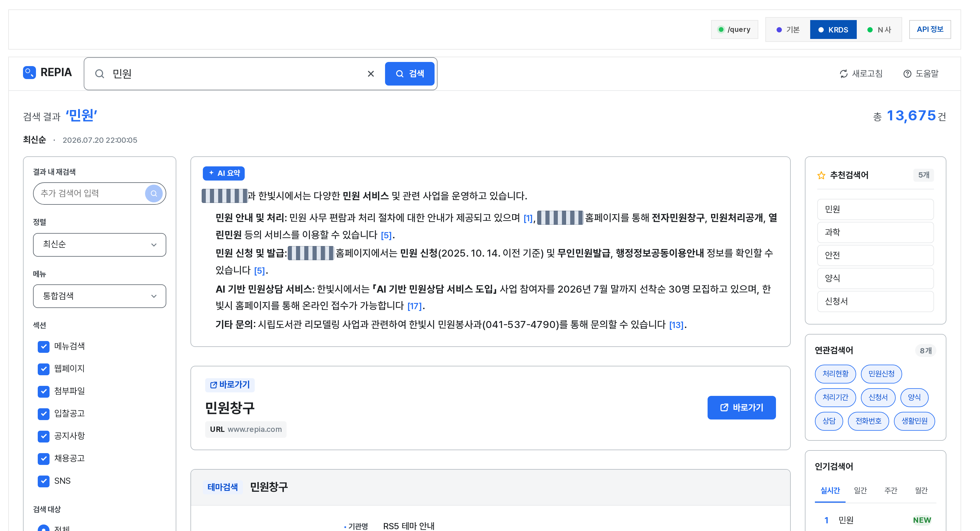Screen dimensions: 980x531
Task: Select the 기본 theme tab
Action: tap(788, 29)
